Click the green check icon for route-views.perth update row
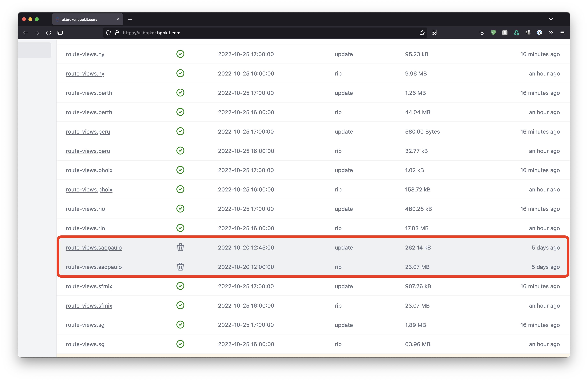Image resolution: width=588 pixels, height=381 pixels. (x=180, y=93)
